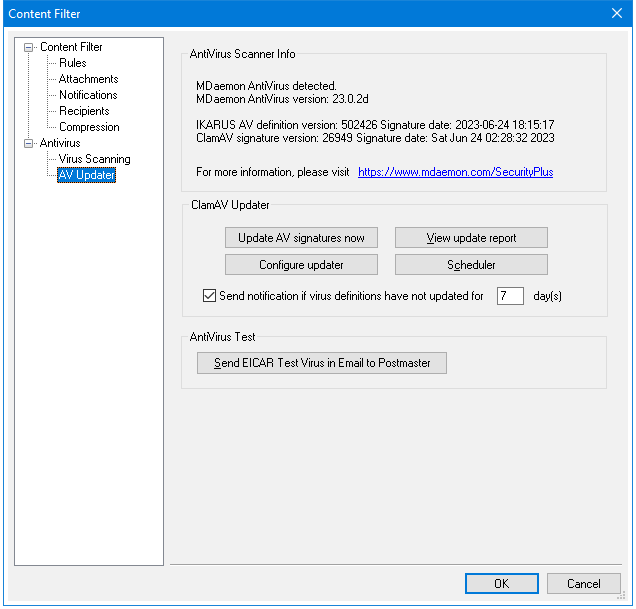Image resolution: width=636 pixels, height=609 pixels.
Task: Select the Recipients tree item
Action: click(84, 111)
